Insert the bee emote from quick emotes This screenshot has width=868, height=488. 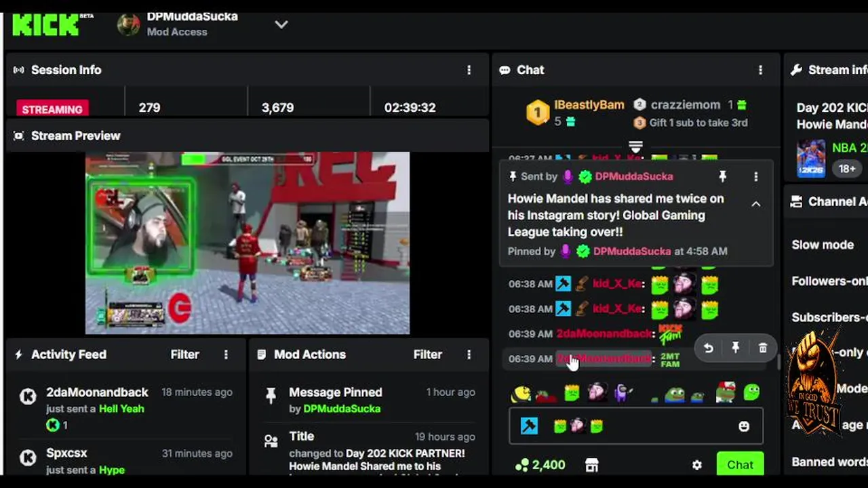click(521, 393)
